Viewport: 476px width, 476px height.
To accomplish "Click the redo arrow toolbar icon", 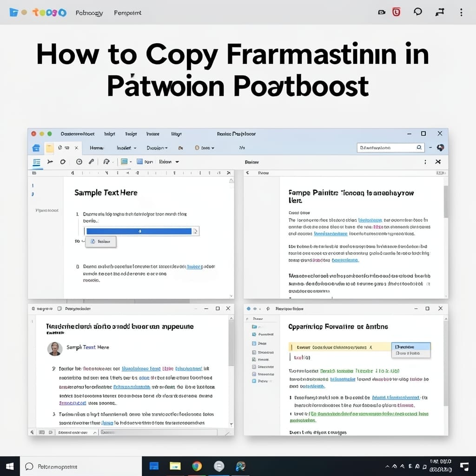I will 106,162.
